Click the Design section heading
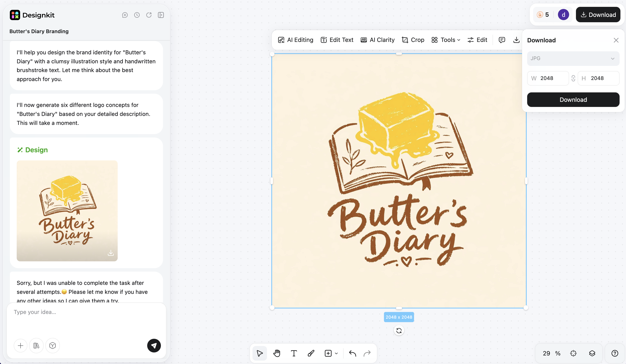This screenshot has height=364, width=626. click(x=32, y=150)
